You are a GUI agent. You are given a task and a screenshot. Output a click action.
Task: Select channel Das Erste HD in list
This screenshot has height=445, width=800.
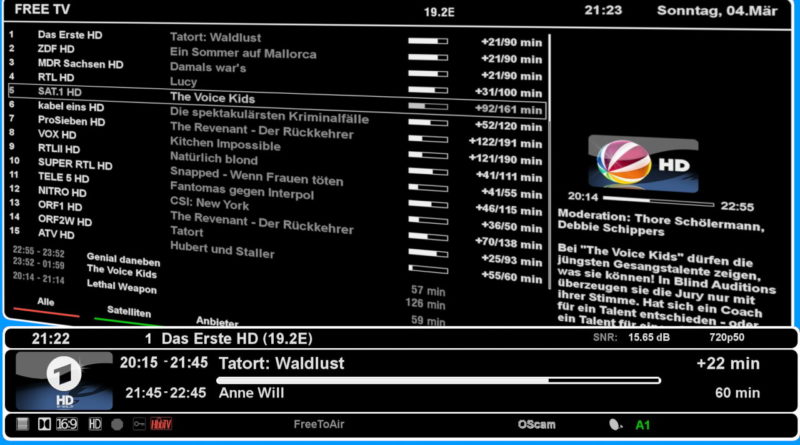click(70, 35)
